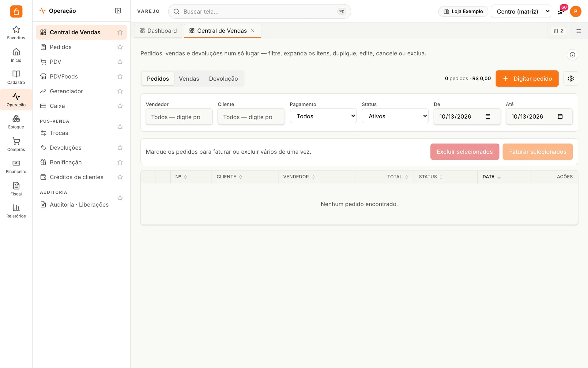This screenshot has width=588, height=368.
Task: Open settings gear next to Digitar pedido
Action: pos(571,79)
